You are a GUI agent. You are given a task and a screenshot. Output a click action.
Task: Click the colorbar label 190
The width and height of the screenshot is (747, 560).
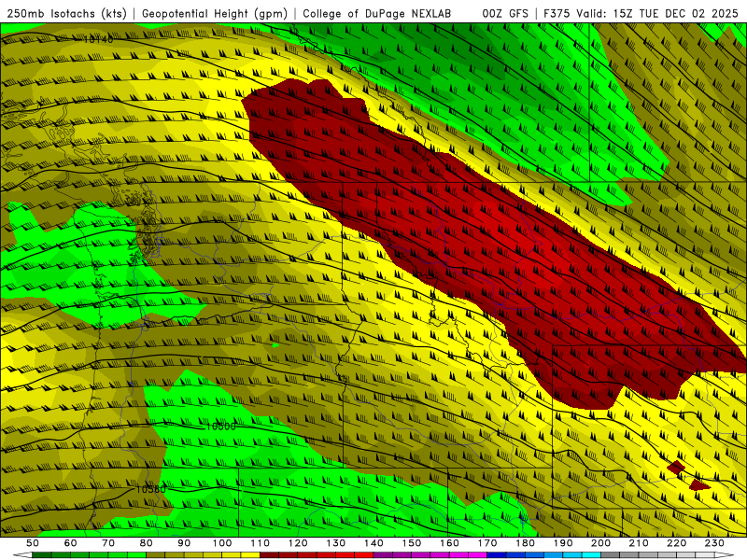click(x=563, y=543)
